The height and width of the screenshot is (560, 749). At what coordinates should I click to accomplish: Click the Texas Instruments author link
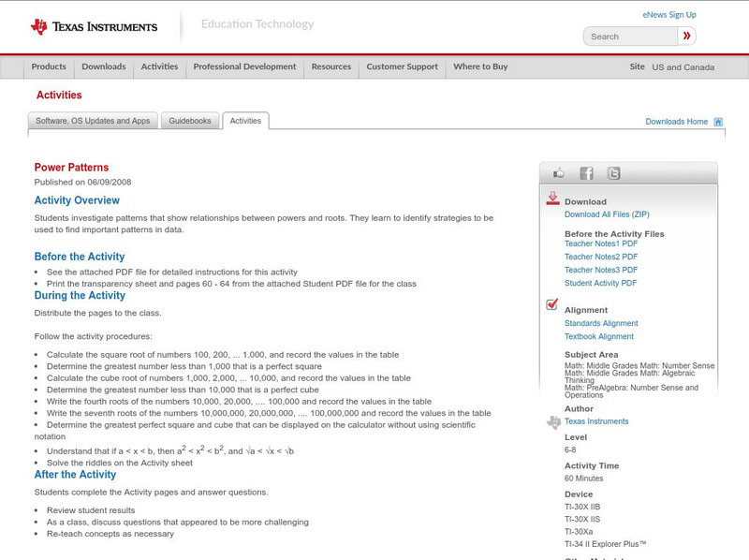pos(596,421)
